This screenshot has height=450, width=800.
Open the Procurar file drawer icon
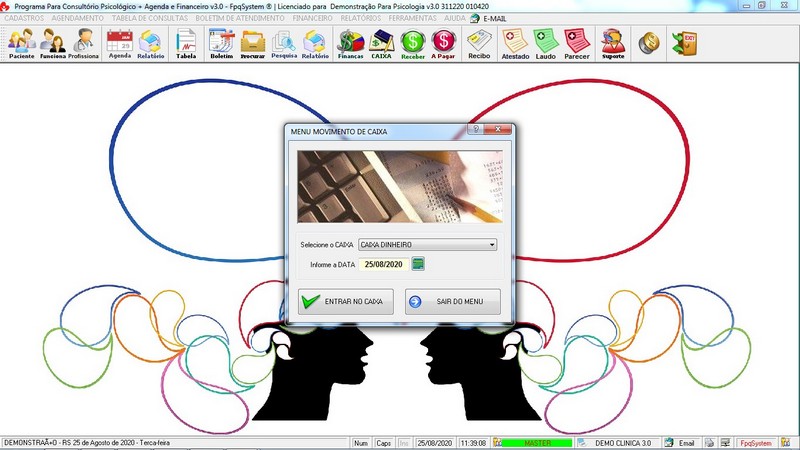click(x=253, y=44)
